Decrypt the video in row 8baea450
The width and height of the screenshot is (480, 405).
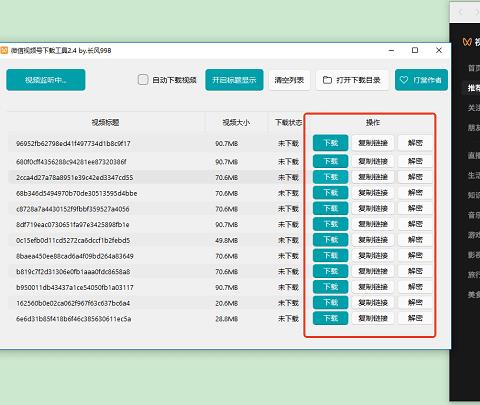tap(415, 255)
